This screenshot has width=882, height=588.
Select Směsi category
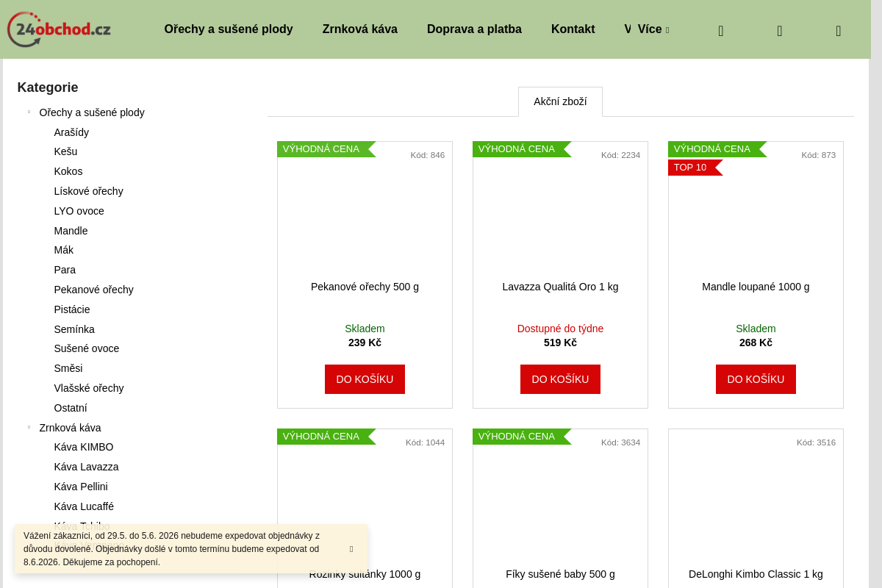point(68,368)
